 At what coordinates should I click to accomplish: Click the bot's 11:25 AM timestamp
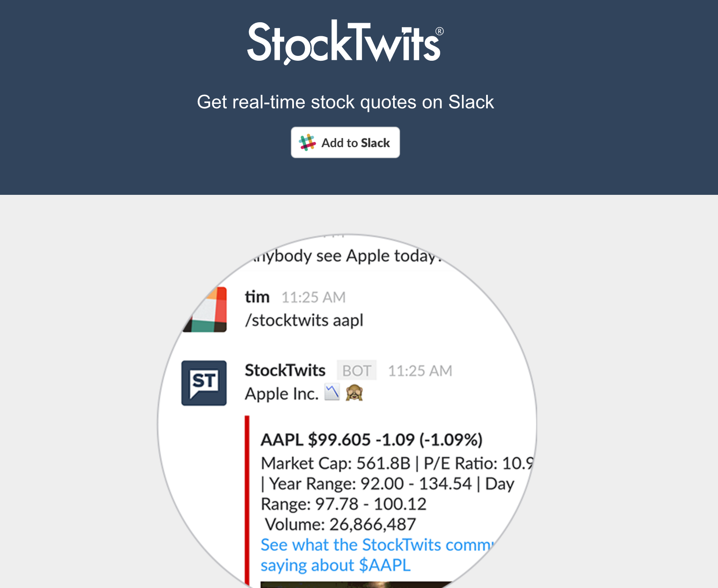pyautogui.click(x=420, y=371)
